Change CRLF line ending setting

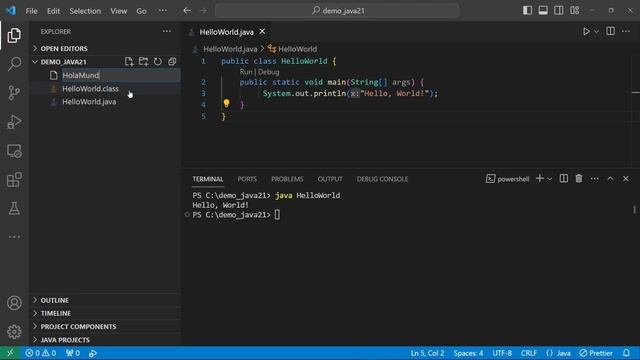tap(529, 353)
